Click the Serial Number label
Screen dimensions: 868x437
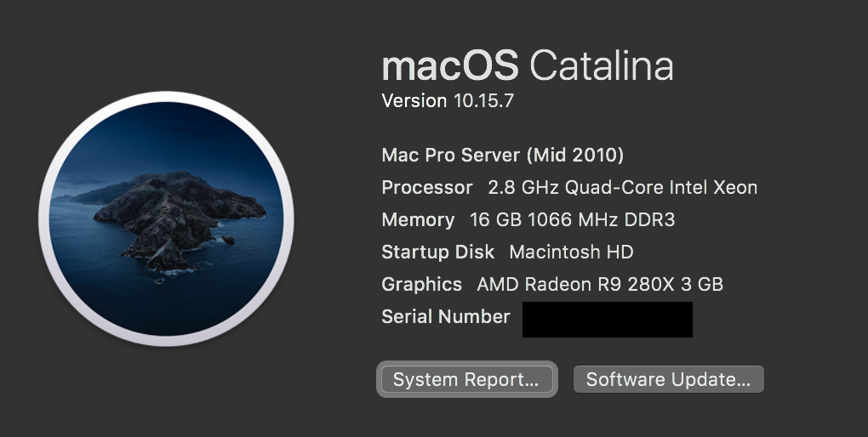click(446, 316)
